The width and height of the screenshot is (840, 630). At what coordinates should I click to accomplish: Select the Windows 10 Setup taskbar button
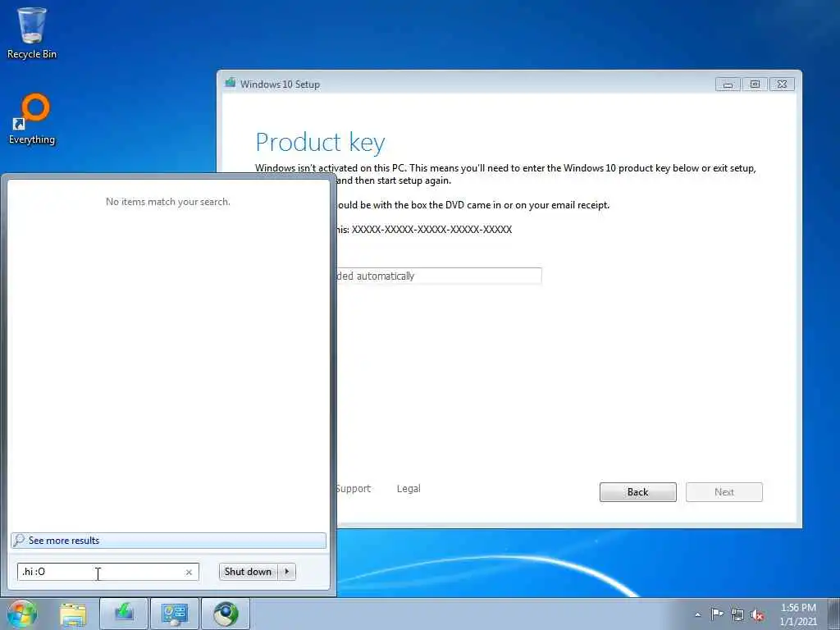click(x=124, y=614)
